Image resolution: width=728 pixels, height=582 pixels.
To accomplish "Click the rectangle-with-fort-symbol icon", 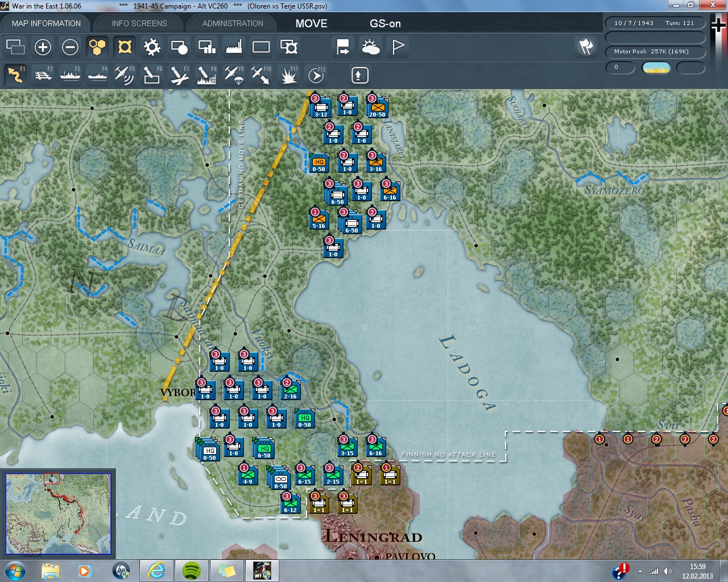I will coord(288,47).
